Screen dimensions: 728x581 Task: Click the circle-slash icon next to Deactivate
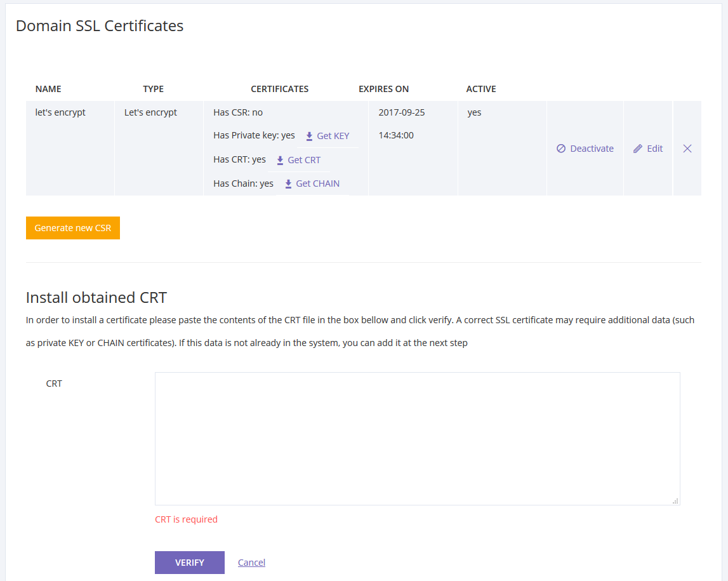click(x=561, y=149)
